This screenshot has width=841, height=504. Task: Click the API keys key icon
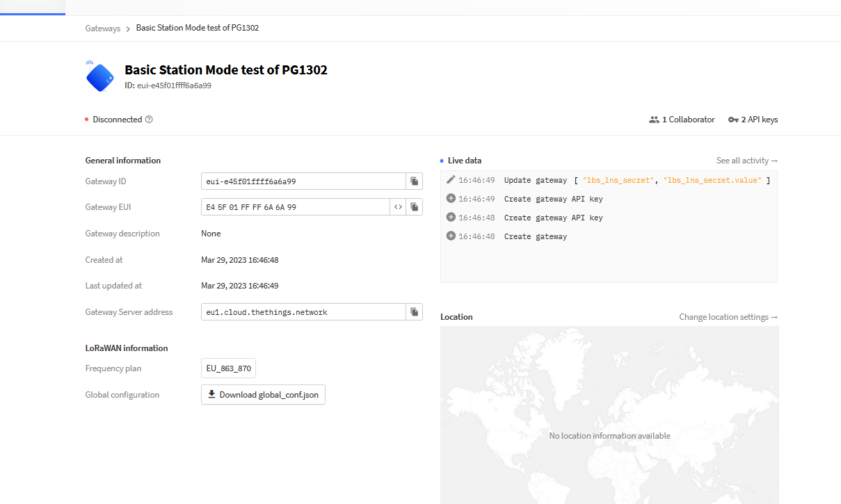pos(733,120)
